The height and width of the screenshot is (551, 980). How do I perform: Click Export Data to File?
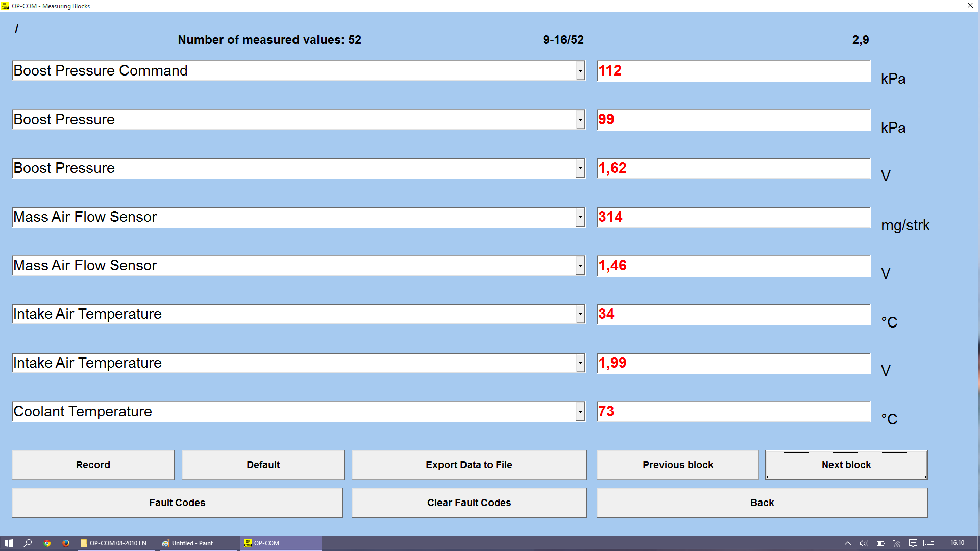click(469, 465)
